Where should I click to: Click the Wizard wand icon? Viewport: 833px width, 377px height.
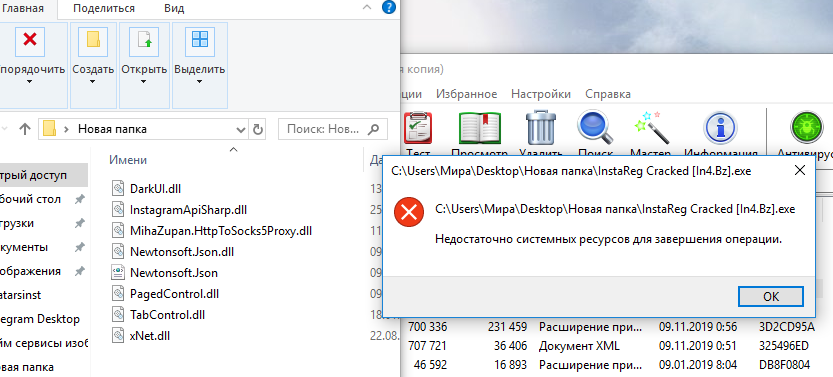coord(651,128)
